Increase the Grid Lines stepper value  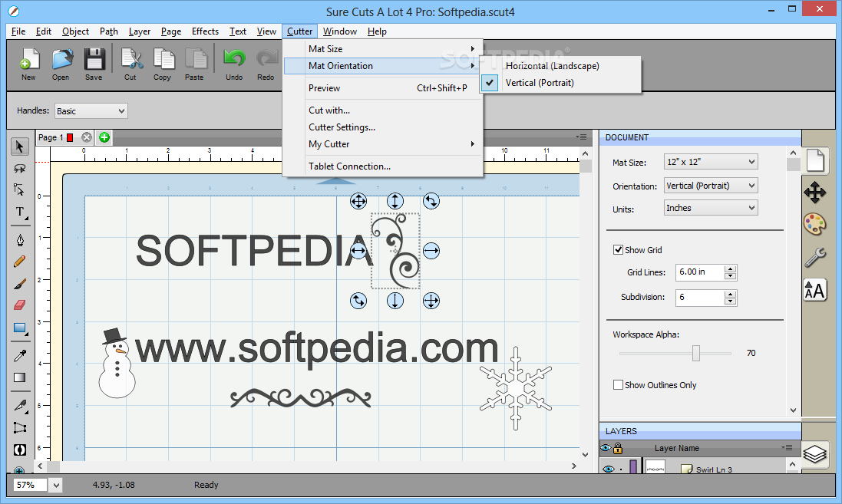click(x=730, y=268)
